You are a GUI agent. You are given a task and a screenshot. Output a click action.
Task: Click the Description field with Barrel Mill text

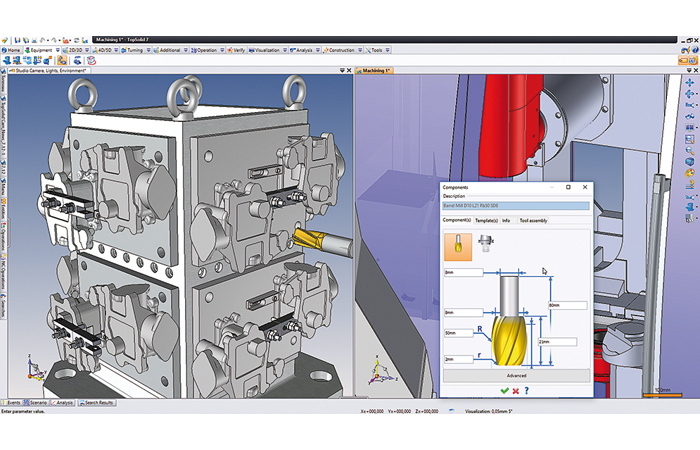coord(515,206)
